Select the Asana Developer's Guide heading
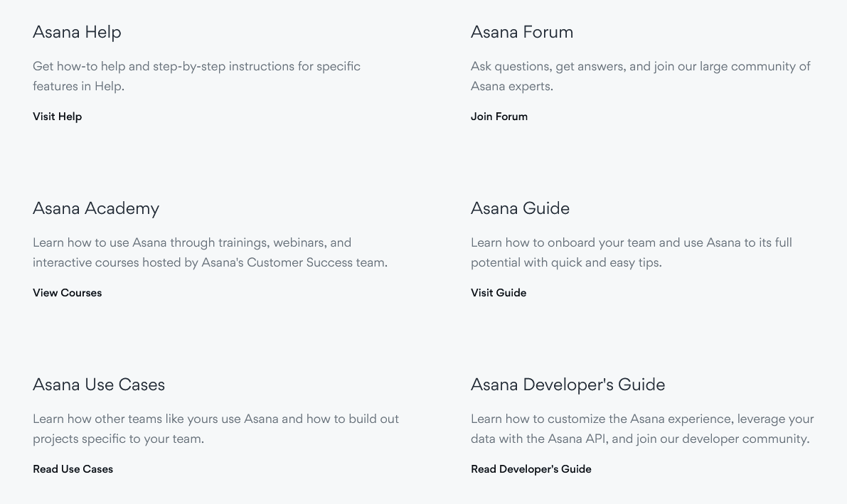 tap(568, 385)
